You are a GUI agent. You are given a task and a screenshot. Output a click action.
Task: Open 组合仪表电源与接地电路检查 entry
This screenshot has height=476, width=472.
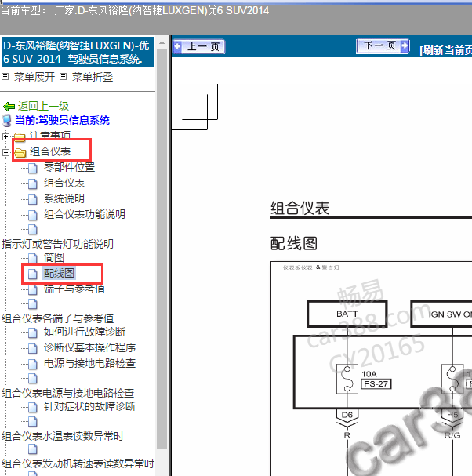68,393
